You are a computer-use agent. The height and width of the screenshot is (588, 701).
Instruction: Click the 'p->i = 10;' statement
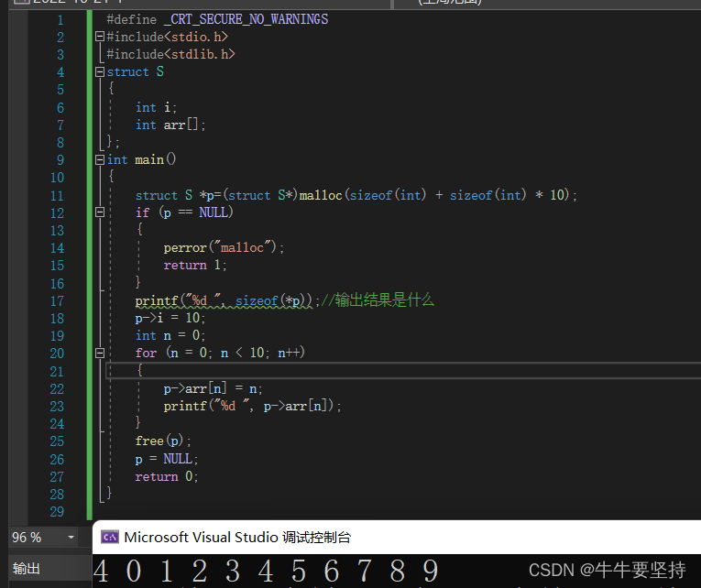[170, 318]
